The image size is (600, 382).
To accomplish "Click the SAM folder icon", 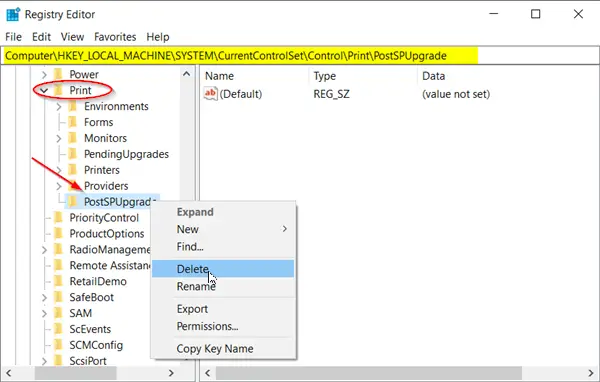I will point(58,313).
